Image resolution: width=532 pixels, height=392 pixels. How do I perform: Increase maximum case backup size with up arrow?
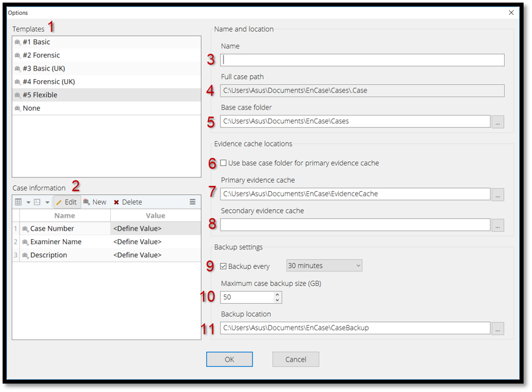(x=277, y=294)
